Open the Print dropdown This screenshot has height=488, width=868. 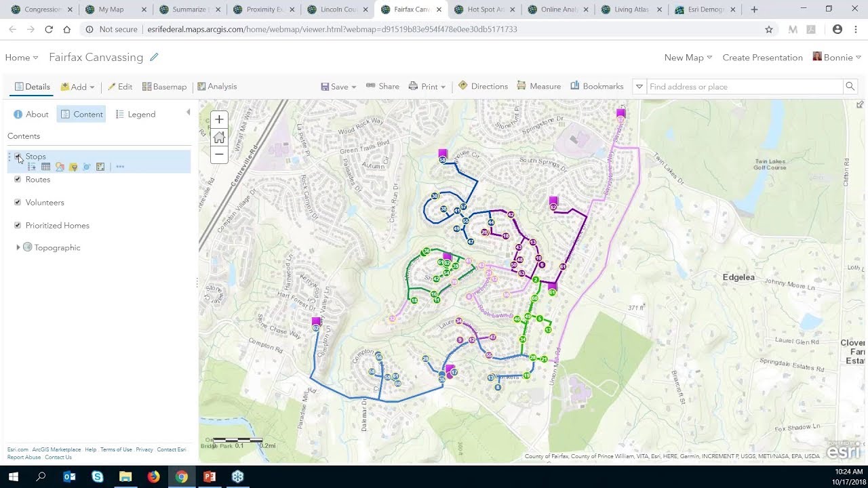pos(427,87)
